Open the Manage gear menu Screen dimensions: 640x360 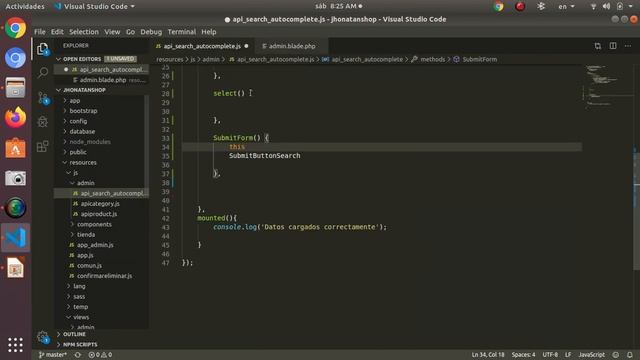[x=43, y=337]
